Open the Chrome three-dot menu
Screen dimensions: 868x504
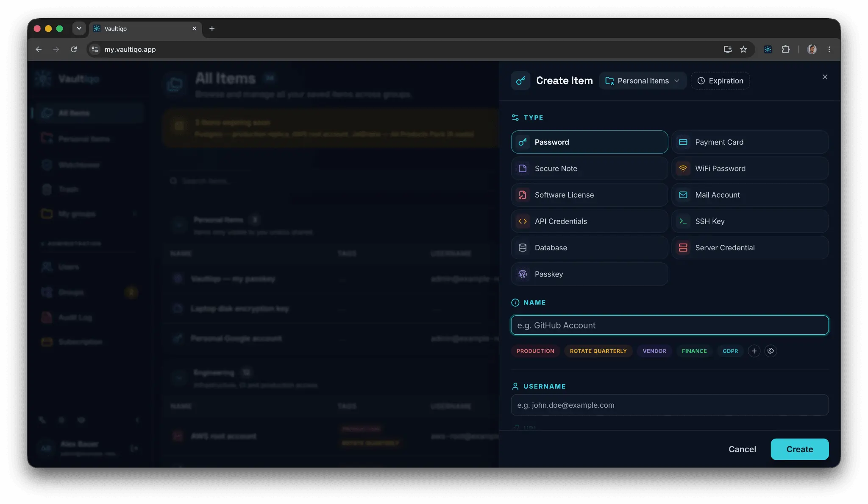click(829, 49)
